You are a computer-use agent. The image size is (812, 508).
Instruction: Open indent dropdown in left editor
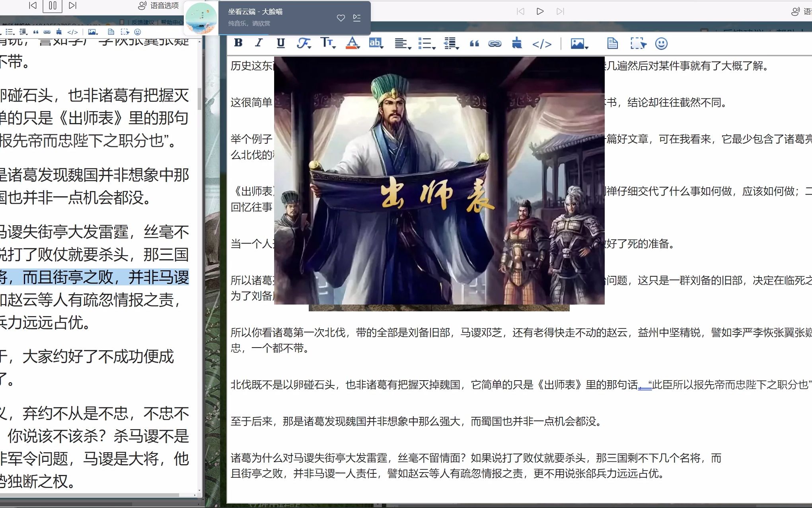coord(23,32)
